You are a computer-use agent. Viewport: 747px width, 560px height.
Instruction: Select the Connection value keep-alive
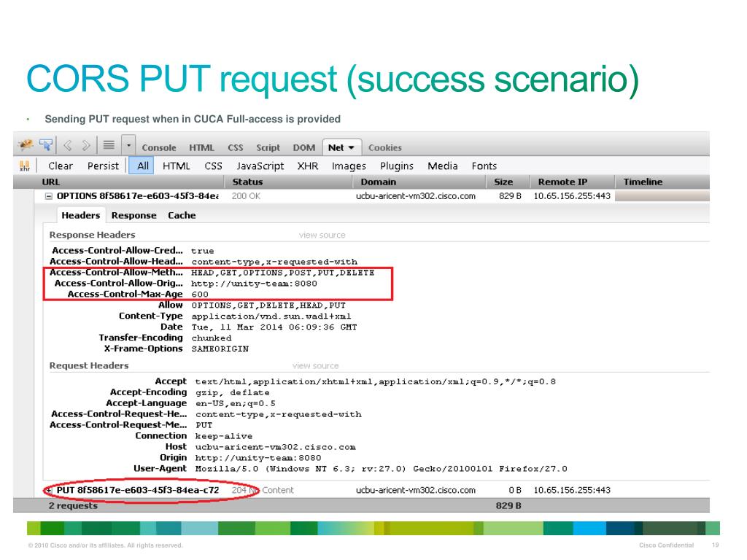(x=224, y=436)
